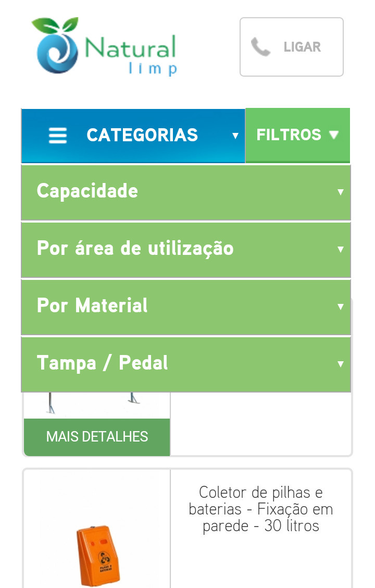
Task: Click the arrow on the Por Material row
Action: (341, 307)
